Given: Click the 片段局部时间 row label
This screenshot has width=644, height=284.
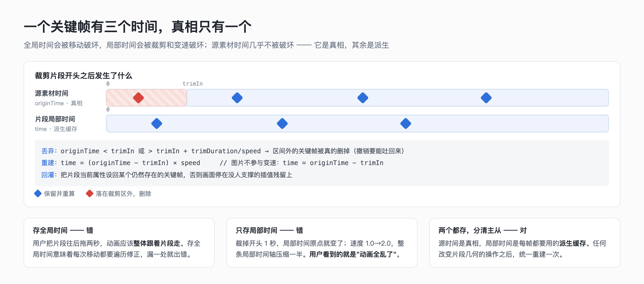Looking at the screenshot, I should 55,119.
